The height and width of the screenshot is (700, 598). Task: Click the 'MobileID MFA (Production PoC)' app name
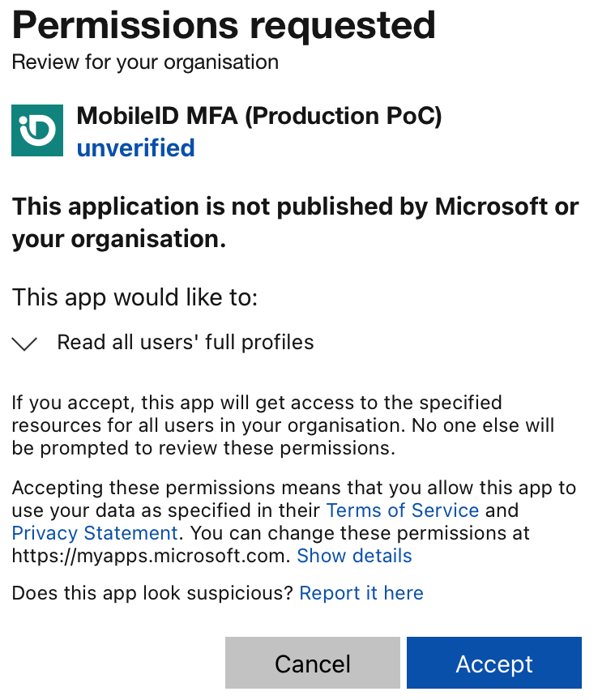point(259,117)
